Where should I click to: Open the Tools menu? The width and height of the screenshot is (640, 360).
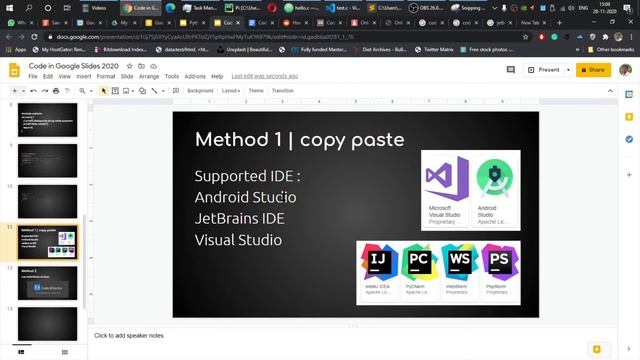tap(172, 76)
